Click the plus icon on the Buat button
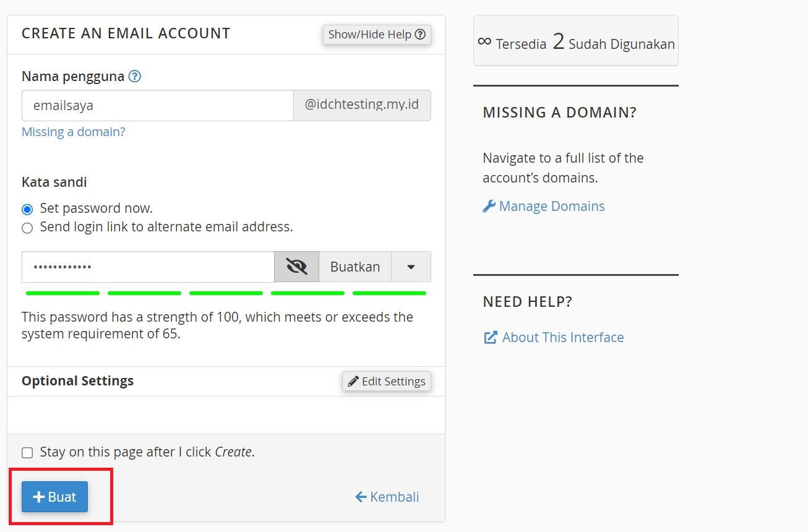The width and height of the screenshot is (808, 532). pos(38,497)
